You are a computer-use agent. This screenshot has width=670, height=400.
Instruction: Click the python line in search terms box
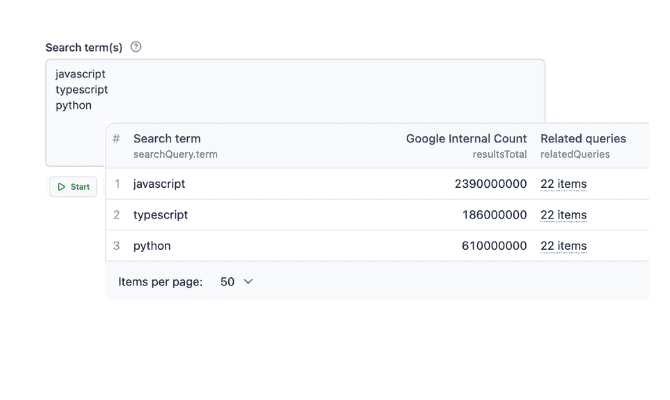tap(73, 106)
